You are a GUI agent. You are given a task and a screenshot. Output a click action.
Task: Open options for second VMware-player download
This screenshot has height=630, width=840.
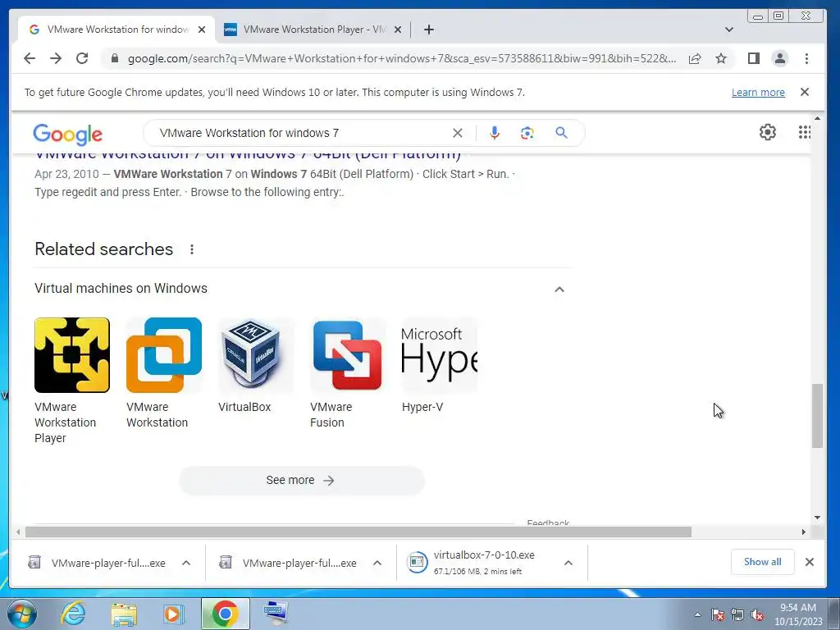point(377,563)
